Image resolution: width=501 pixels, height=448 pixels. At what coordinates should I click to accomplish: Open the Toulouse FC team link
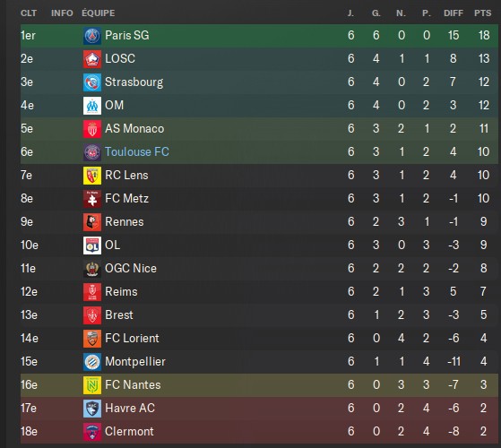click(137, 151)
